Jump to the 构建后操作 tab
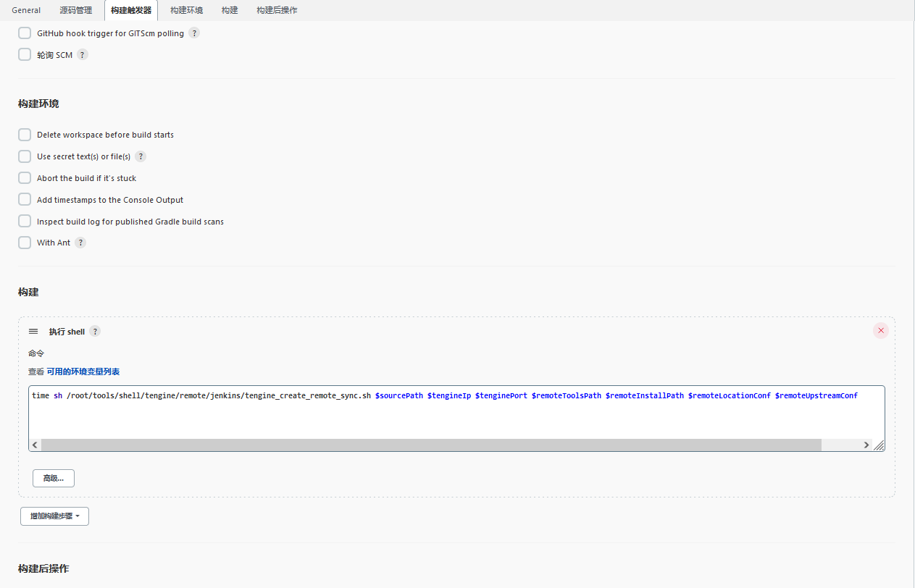Image resolution: width=915 pixels, height=588 pixels. tap(277, 10)
